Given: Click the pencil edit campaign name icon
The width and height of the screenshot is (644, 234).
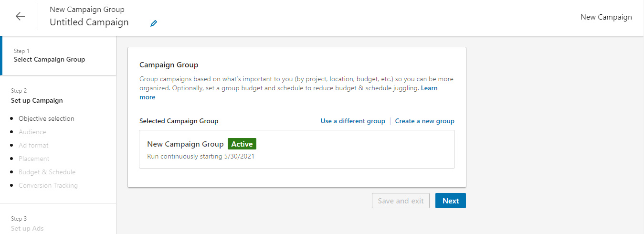Looking at the screenshot, I should click(x=153, y=23).
